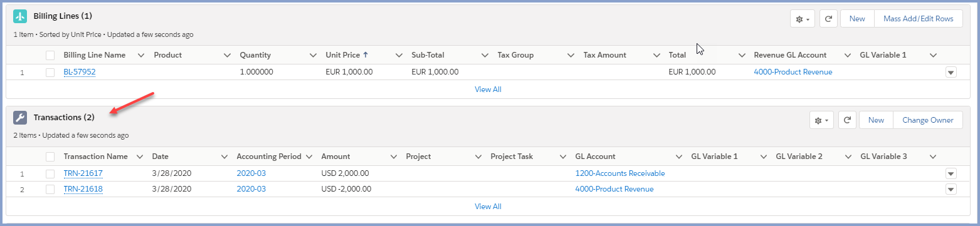Open accounting period 2020-03 for TRN-21618

tap(251, 189)
